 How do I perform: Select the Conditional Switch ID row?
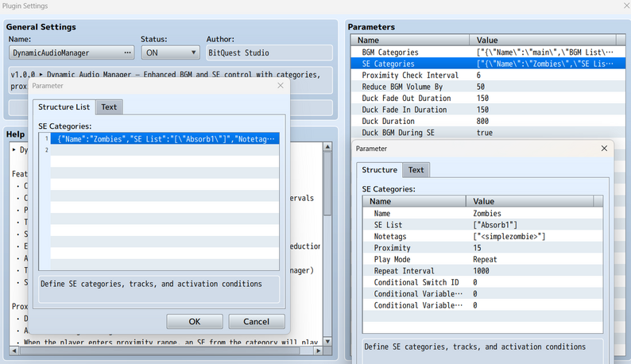[x=482, y=282]
